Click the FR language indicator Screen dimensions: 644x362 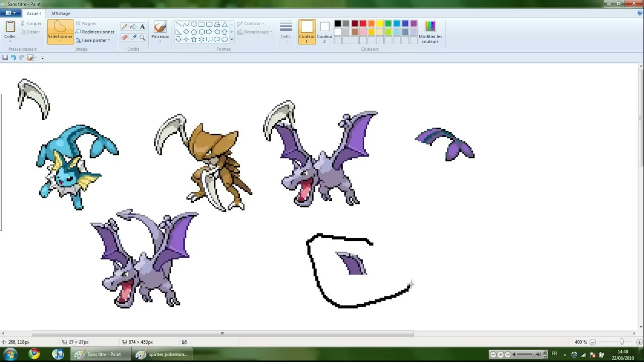coord(554,354)
